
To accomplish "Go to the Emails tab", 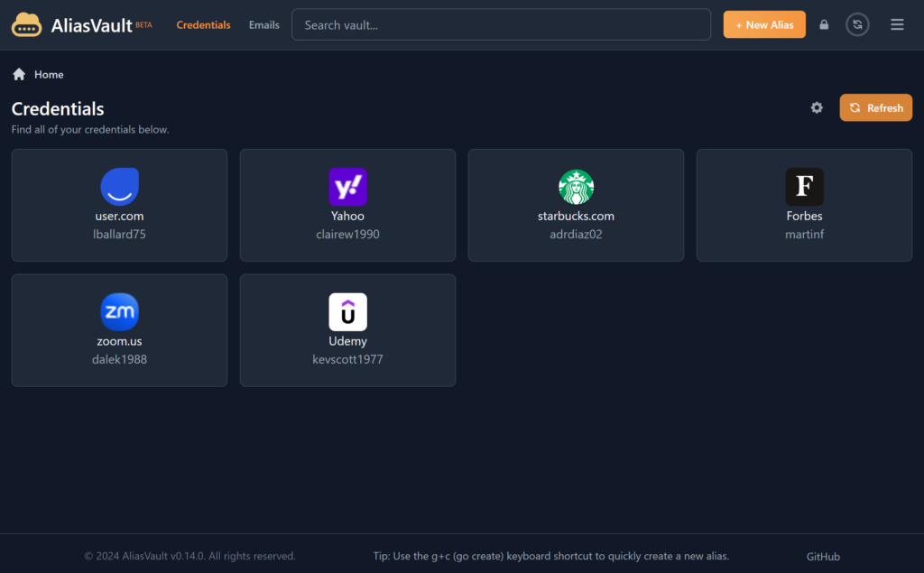I will (264, 25).
